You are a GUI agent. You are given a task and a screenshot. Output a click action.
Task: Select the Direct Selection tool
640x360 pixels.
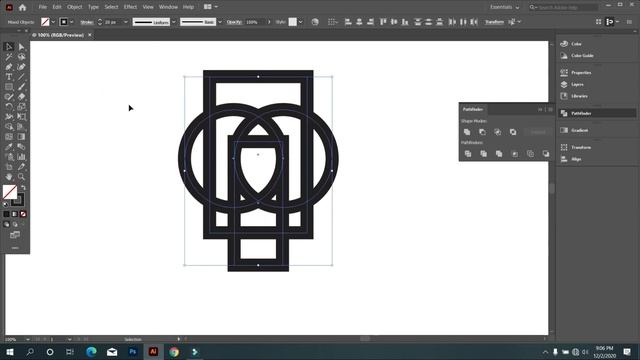point(21,47)
